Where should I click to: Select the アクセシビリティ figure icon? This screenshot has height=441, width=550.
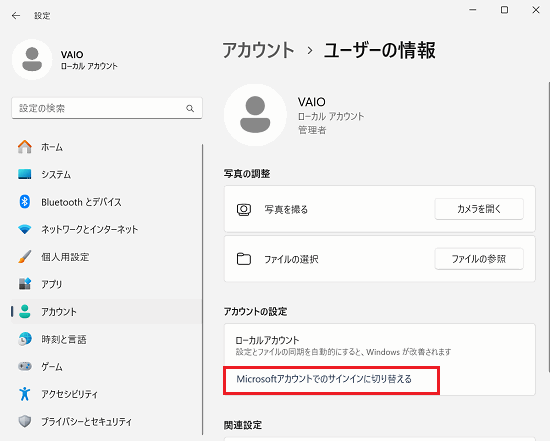[25, 394]
